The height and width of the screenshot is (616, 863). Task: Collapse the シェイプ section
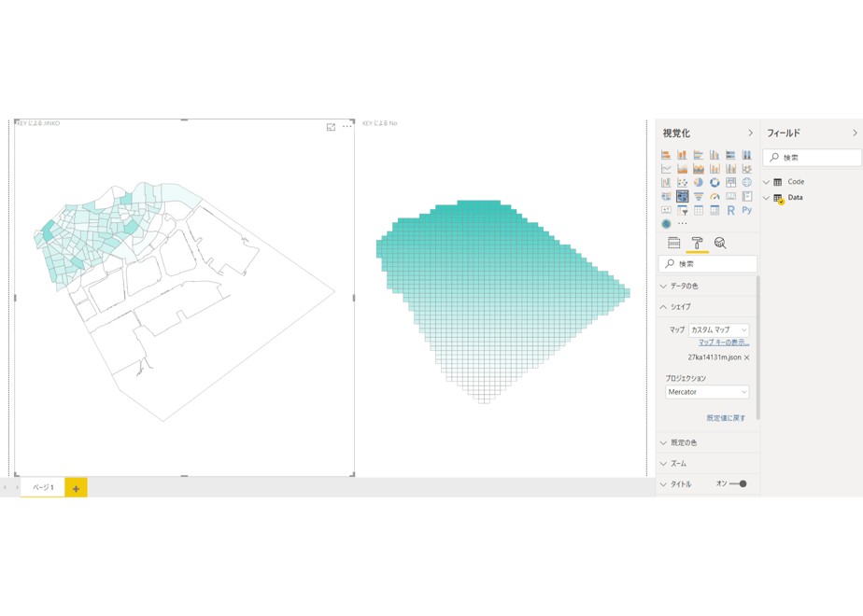[x=708, y=307]
